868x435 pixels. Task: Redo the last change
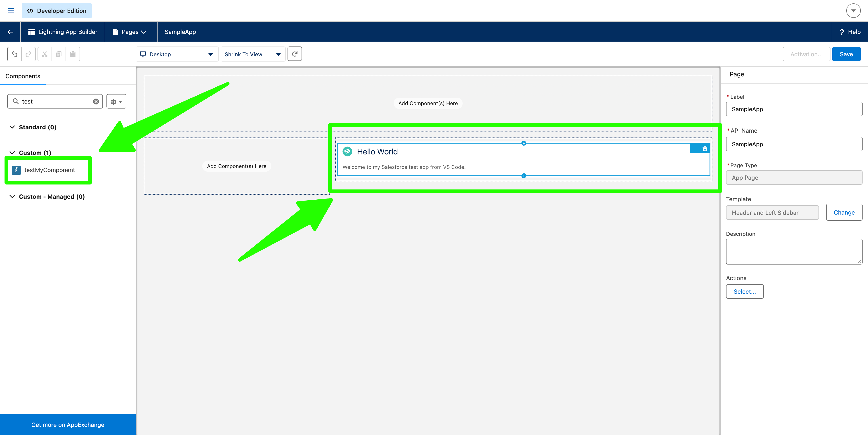(29, 54)
